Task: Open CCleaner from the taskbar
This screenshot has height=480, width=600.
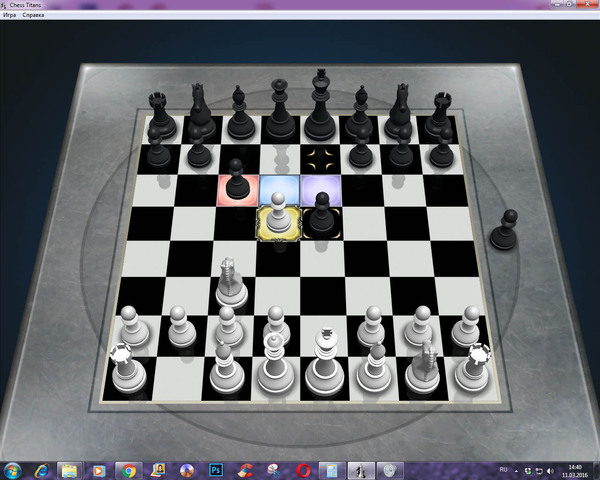Action: pyautogui.click(x=245, y=470)
